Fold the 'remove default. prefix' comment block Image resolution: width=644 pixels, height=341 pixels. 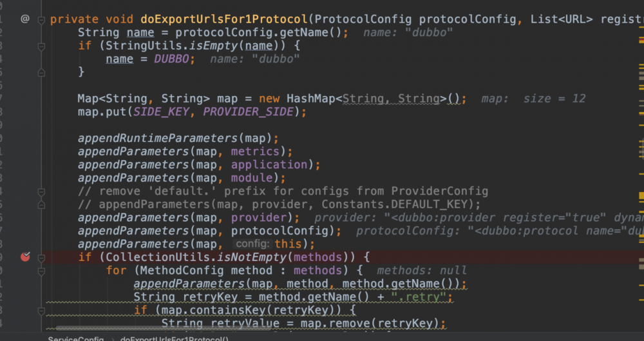click(42, 191)
